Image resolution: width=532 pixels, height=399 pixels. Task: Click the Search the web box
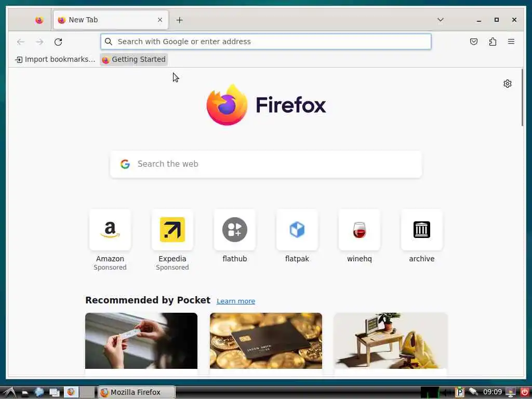tap(265, 164)
